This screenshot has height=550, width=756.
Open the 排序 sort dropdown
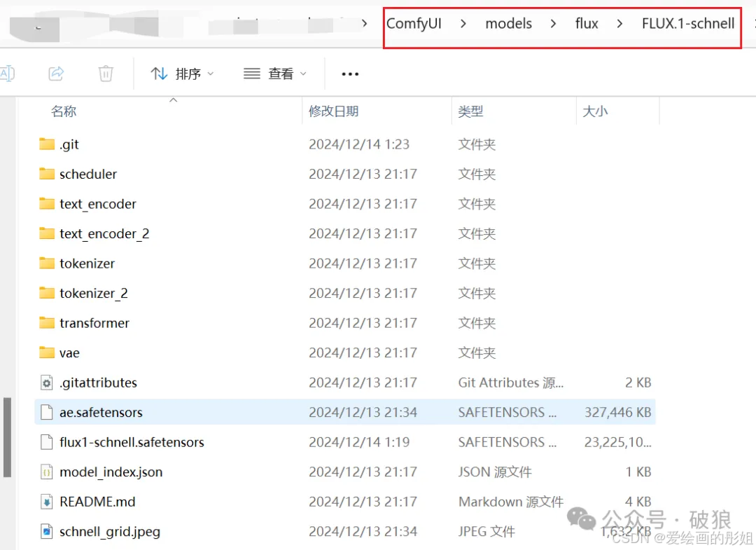[182, 74]
